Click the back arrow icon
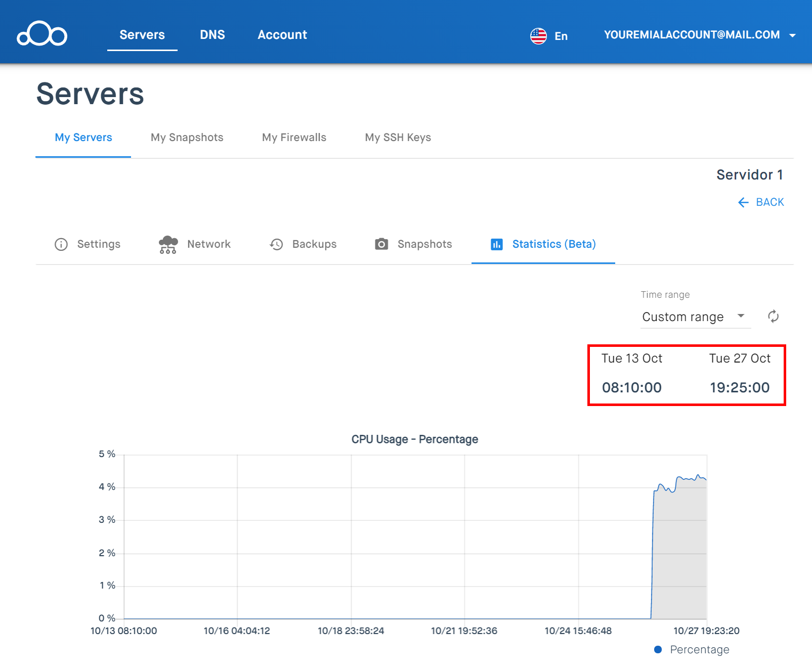812x672 pixels. click(x=743, y=202)
